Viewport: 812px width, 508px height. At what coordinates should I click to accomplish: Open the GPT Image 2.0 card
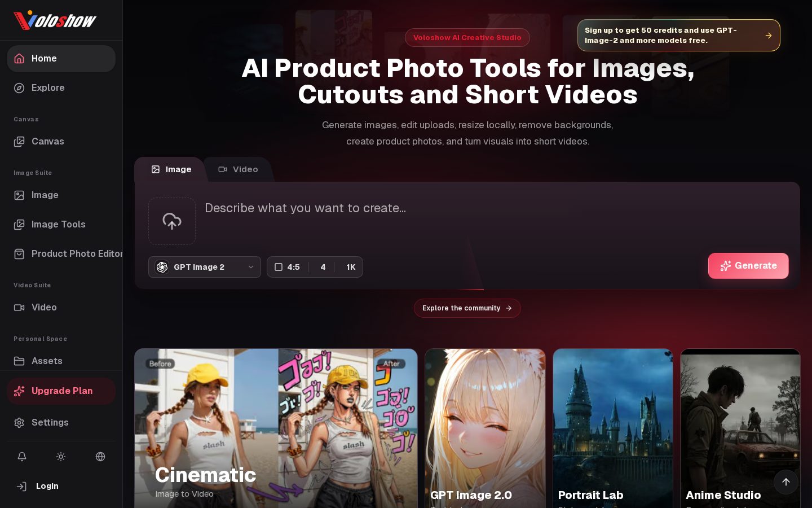485,428
